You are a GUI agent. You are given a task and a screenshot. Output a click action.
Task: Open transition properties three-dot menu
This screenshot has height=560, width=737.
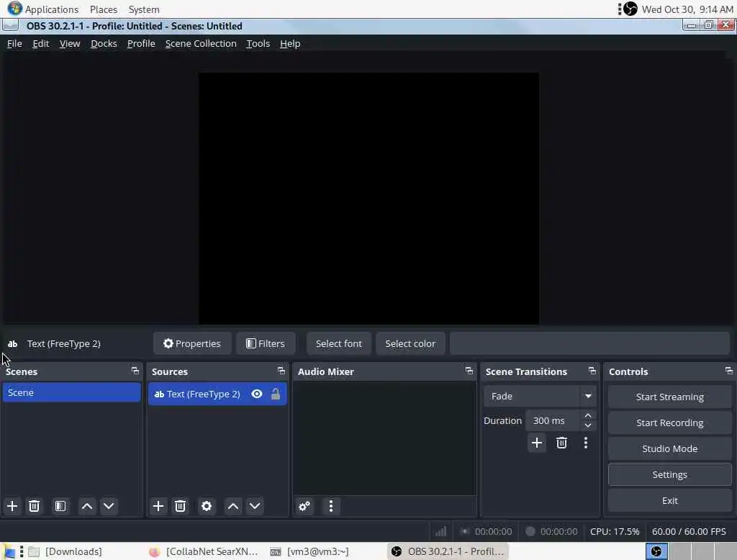(586, 443)
